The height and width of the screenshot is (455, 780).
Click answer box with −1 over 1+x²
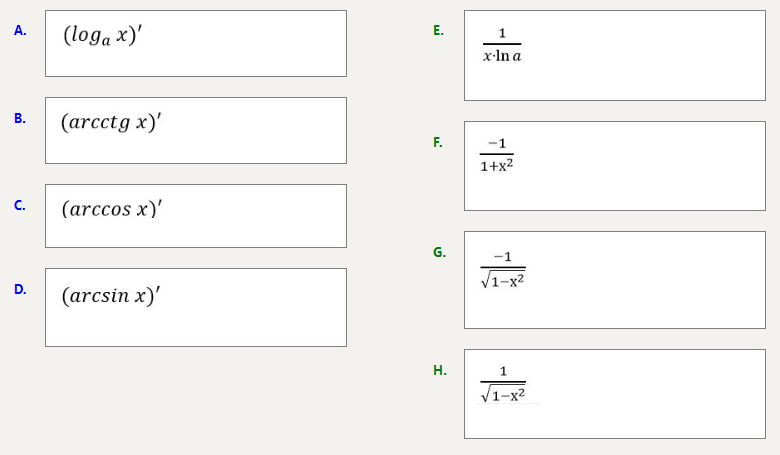(x=614, y=166)
